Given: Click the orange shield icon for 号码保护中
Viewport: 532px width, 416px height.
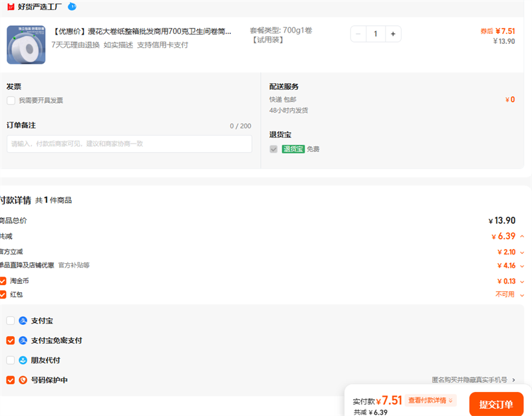Looking at the screenshot, I should (23, 381).
